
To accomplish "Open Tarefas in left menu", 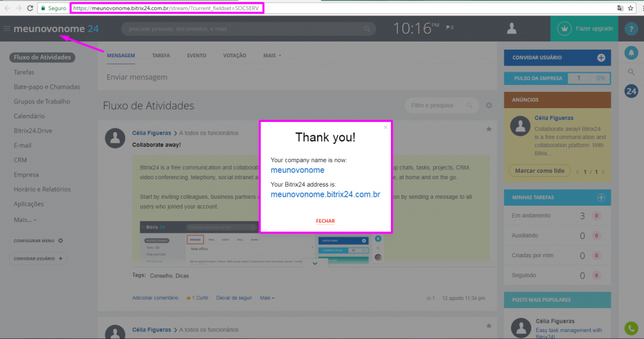I will [x=24, y=72].
